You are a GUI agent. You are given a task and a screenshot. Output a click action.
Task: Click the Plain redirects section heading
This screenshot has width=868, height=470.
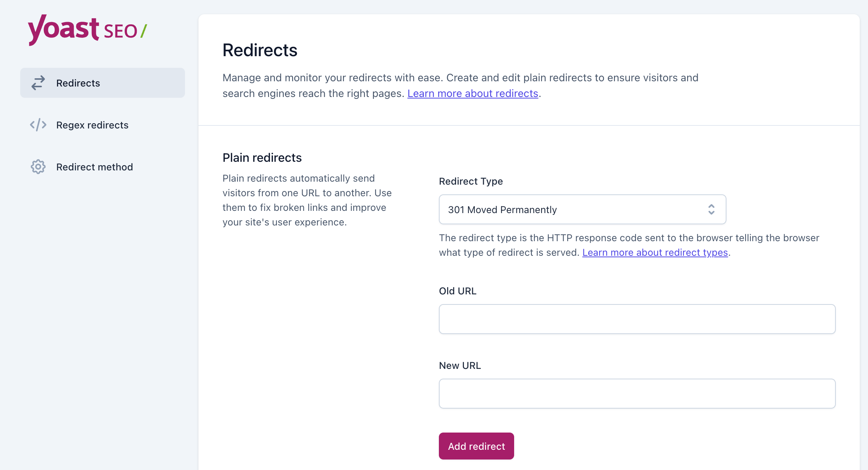click(262, 158)
